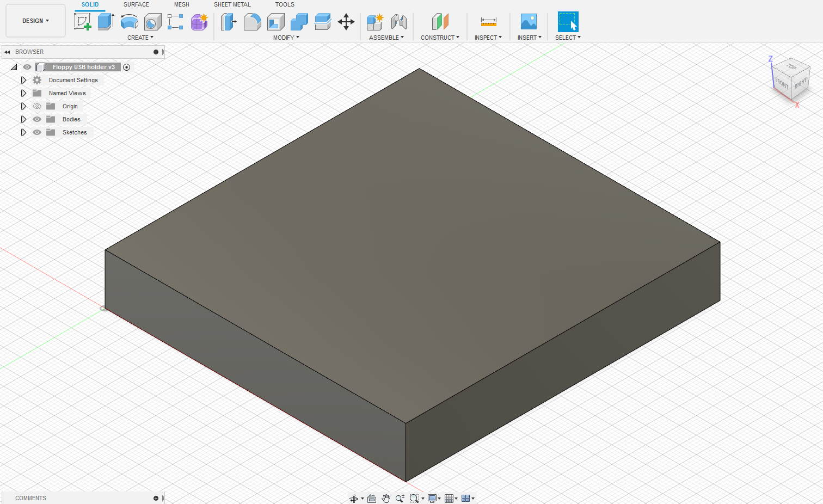Image resolution: width=823 pixels, height=504 pixels.
Task: Switch to the TOOLS tab
Action: coord(285,4)
